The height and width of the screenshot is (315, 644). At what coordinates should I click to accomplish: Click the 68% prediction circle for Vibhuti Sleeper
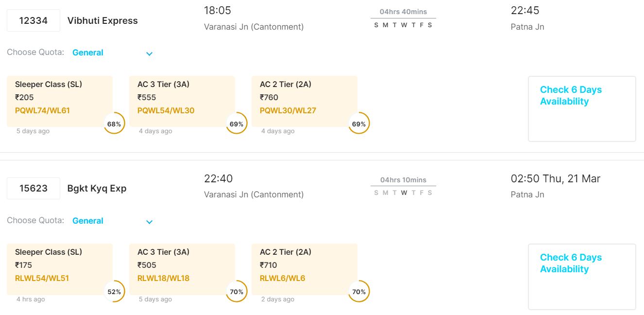114,124
